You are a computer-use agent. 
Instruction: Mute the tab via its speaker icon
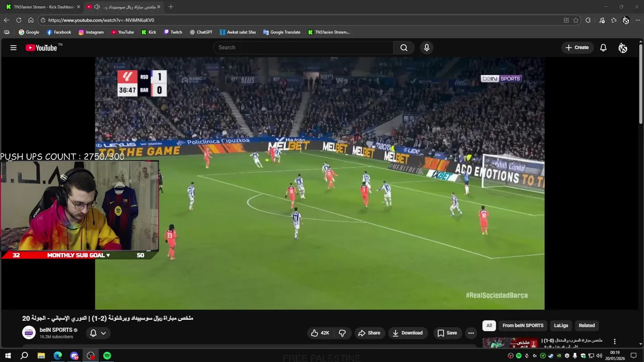pyautogui.click(x=97, y=7)
